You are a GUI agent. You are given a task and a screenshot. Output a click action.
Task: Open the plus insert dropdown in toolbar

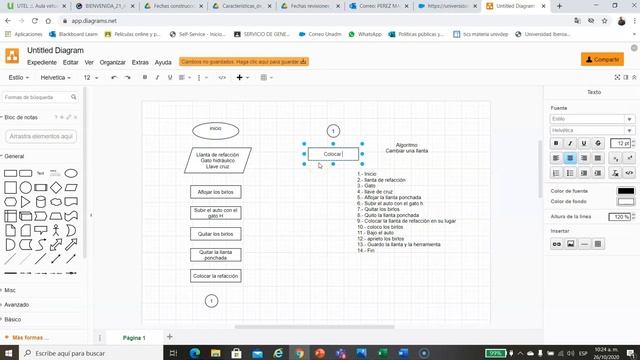pyautogui.click(x=242, y=78)
